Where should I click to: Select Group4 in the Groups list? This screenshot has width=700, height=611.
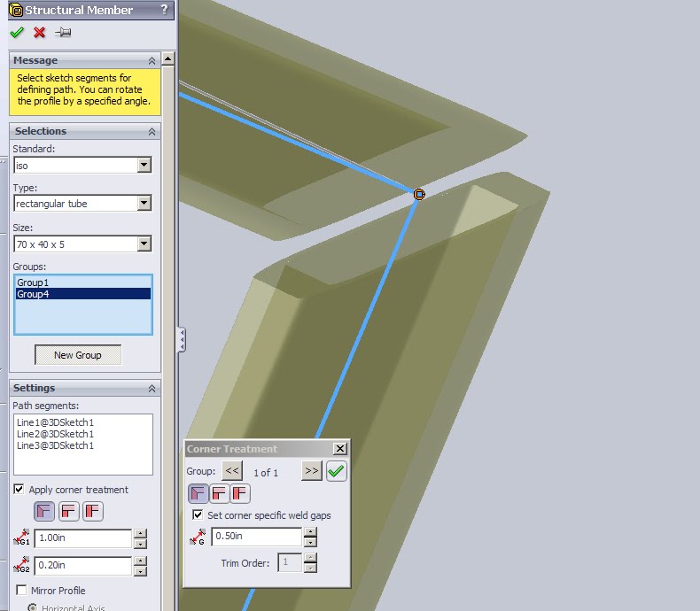83,294
